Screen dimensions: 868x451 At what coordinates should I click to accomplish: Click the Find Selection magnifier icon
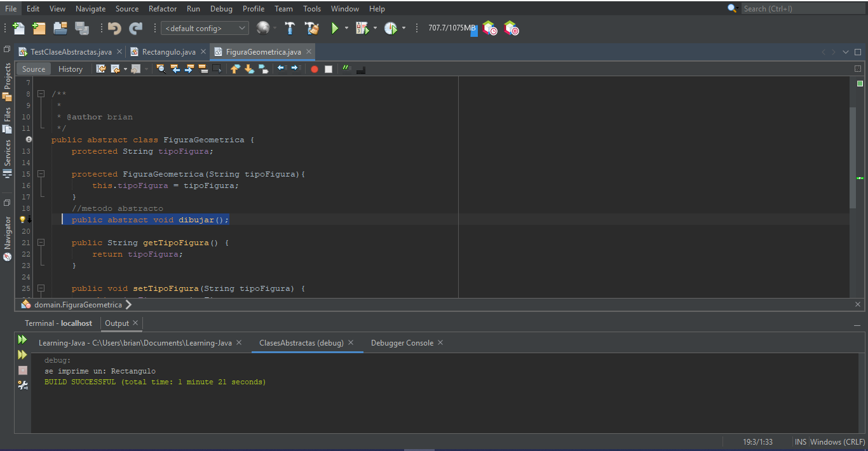point(161,69)
